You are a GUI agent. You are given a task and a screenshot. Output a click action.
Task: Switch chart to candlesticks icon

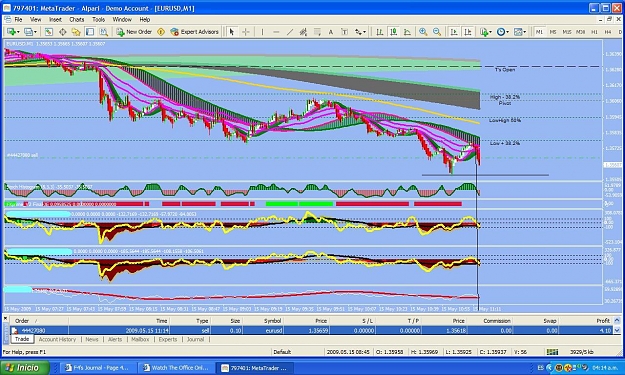(393, 32)
